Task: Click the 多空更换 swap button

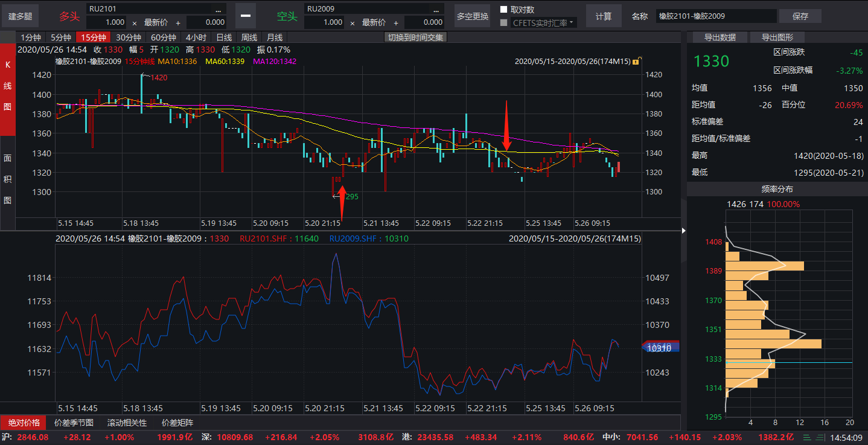Action: 472,16
